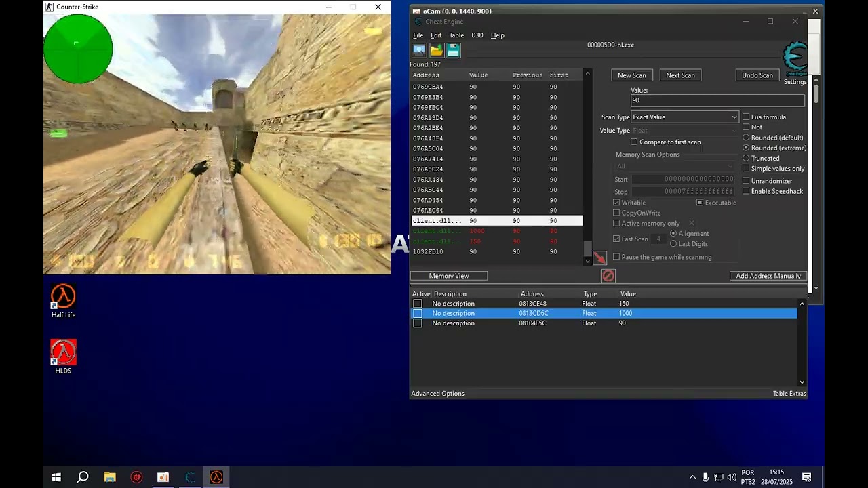Click the scan Value input field
The height and width of the screenshot is (488, 868).
click(717, 100)
